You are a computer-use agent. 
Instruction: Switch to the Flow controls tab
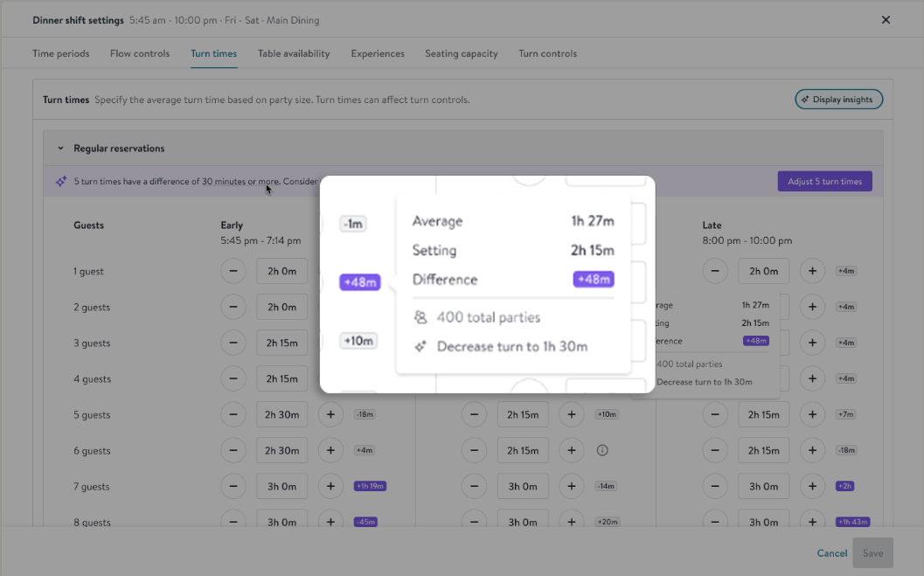coord(140,53)
